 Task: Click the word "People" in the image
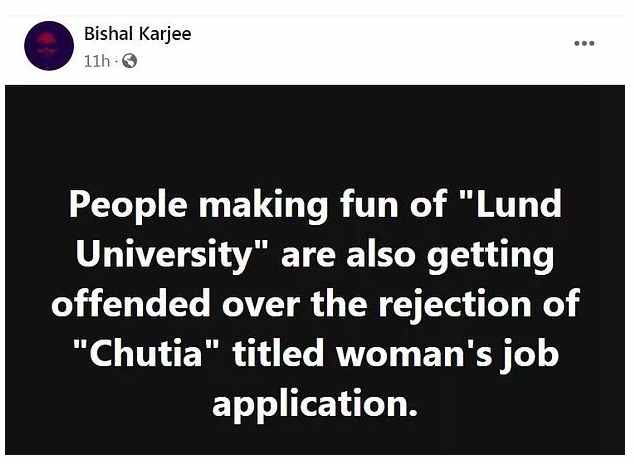(125, 206)
